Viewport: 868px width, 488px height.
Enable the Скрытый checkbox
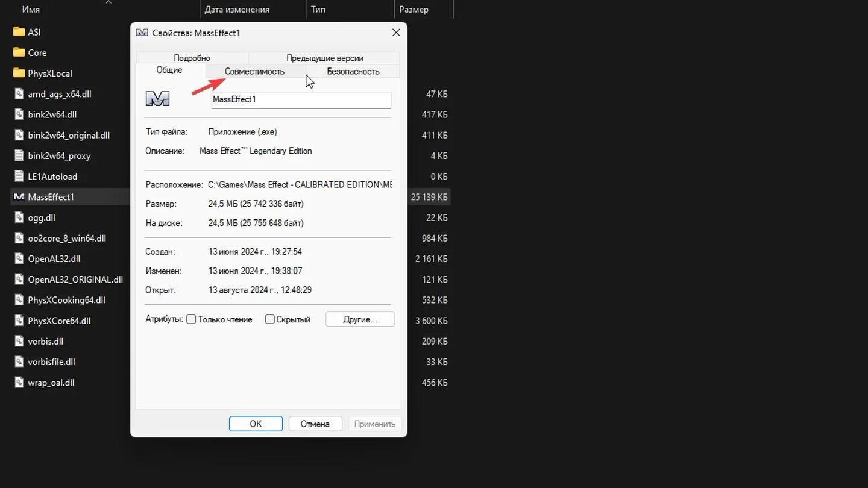click(x=270, y=319)
